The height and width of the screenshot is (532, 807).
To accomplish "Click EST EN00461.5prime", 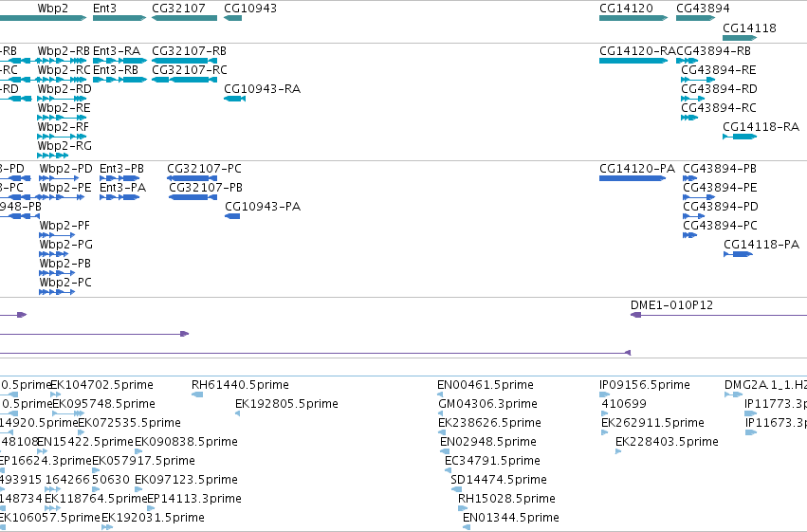I will (x=440, y=394).
